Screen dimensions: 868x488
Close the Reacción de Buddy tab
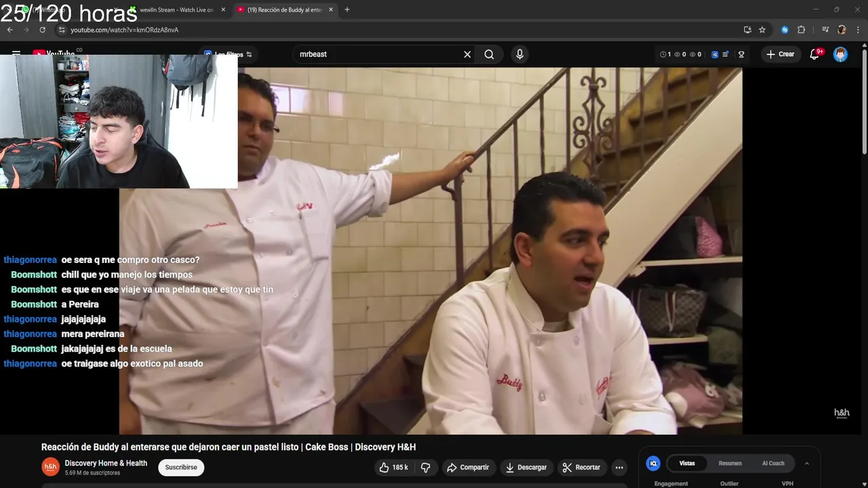pos(331,10)
